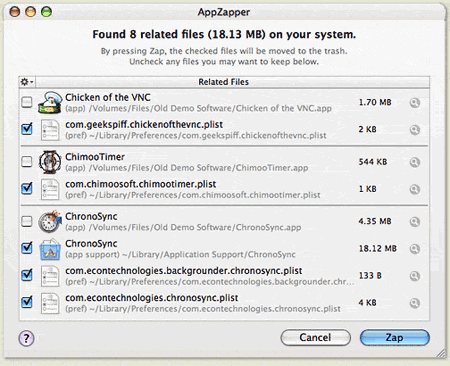Click the 133 B size value
The image size is (450, 366).
370,275
